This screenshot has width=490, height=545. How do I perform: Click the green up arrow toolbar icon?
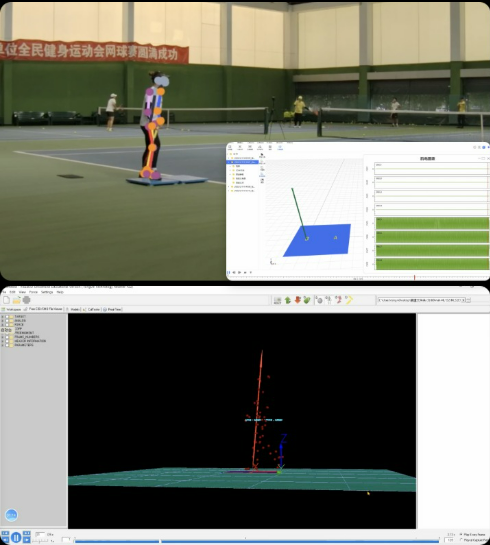tap(288, 300)
